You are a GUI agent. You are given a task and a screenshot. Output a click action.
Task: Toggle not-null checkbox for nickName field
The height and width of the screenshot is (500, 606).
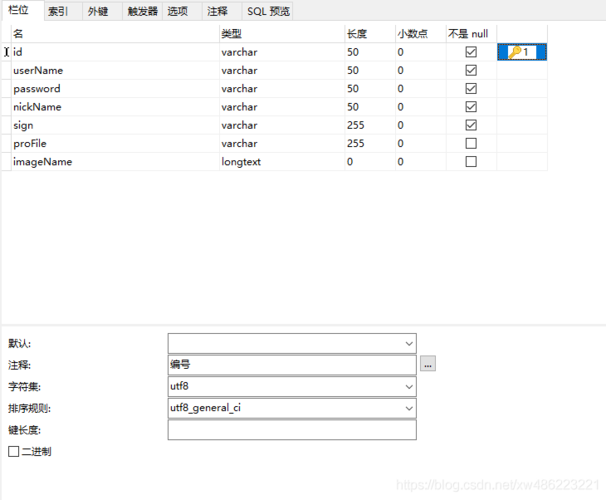click(471, 107)
